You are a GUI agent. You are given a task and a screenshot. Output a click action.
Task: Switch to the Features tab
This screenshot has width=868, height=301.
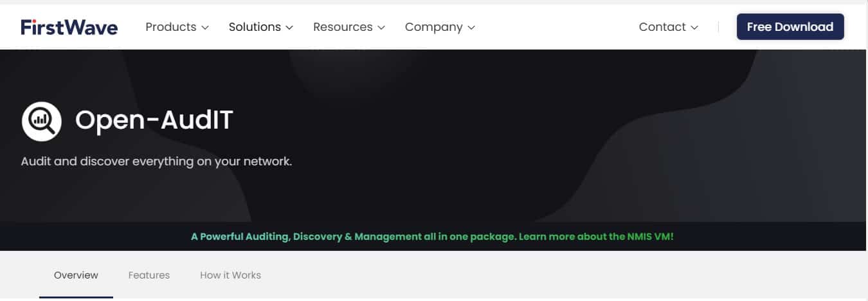[x=149, y=275]
